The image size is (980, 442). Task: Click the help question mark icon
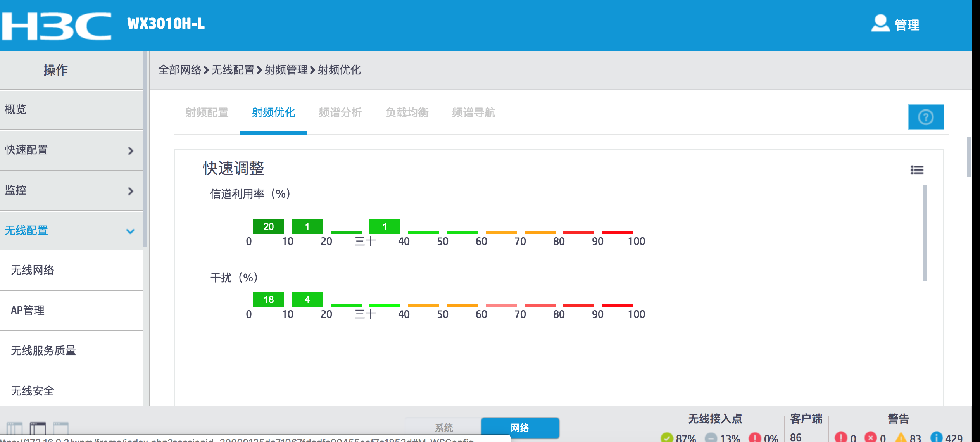click(x=926, y=117)
